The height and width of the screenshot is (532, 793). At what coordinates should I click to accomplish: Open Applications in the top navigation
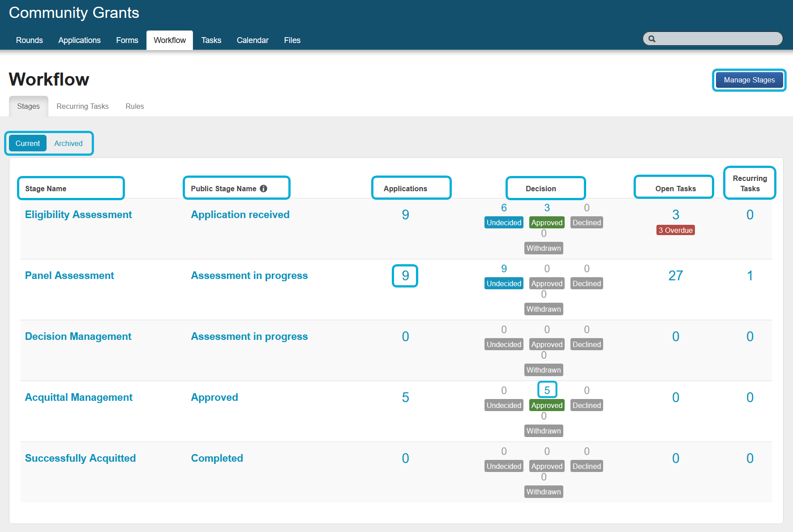[x=79, y=40]
